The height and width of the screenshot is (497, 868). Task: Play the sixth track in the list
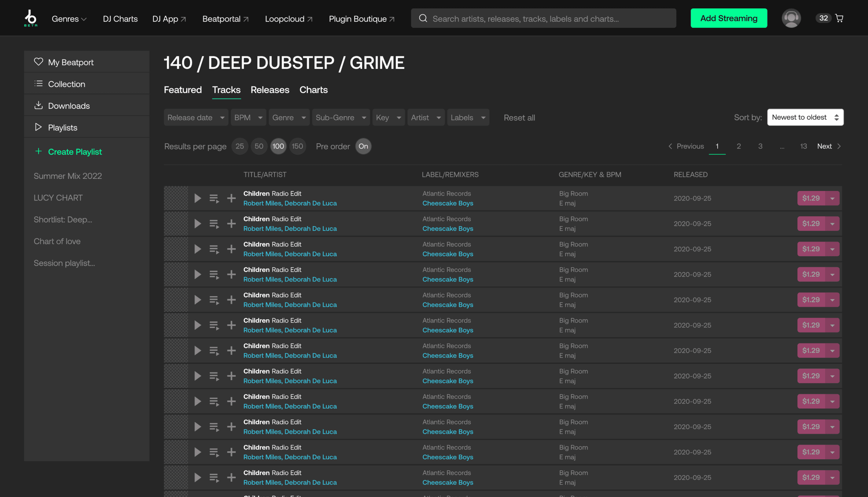click(198, 325)
